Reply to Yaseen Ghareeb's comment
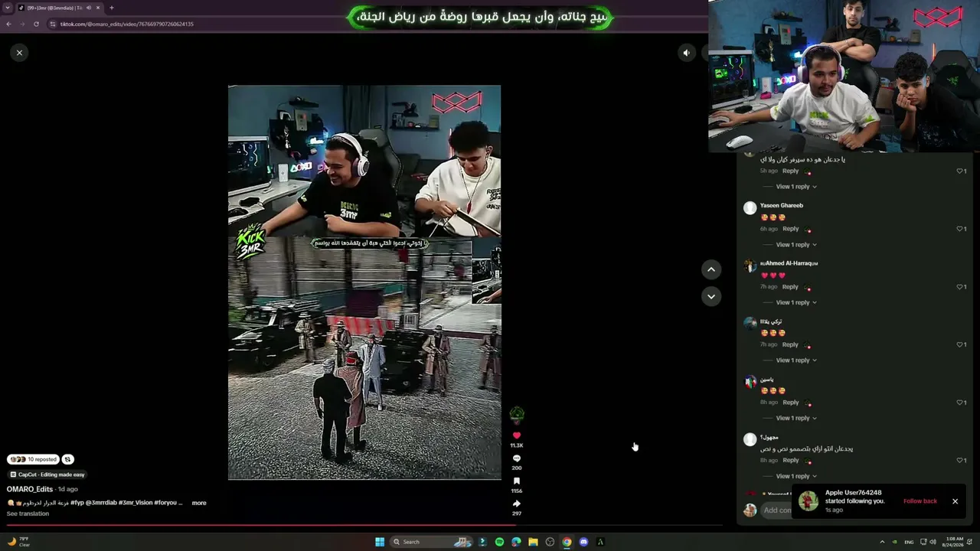980x551 pixels. click(x=790, y=229)
